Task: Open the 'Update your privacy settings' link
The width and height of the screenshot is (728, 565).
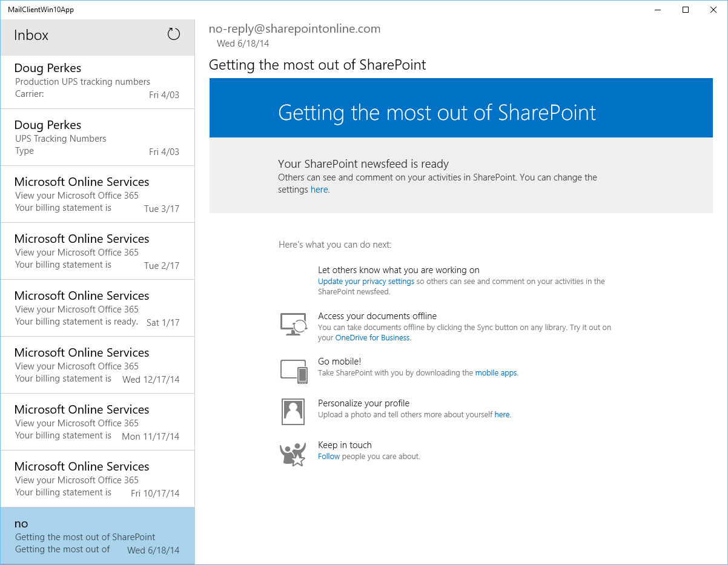Action: point(366,282)
